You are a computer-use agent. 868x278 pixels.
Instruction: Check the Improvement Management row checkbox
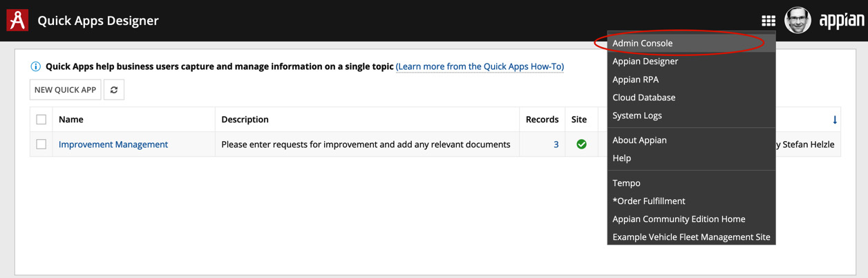point(41,145)
